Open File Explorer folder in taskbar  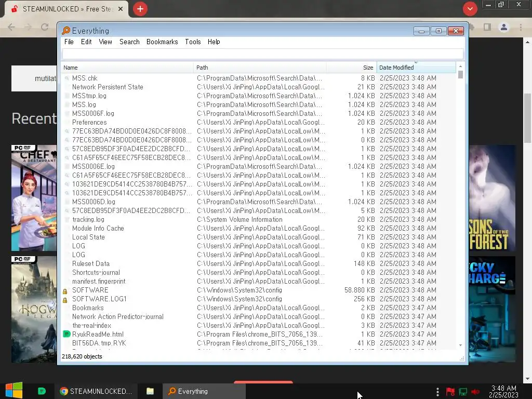click(x=150, y=391)
